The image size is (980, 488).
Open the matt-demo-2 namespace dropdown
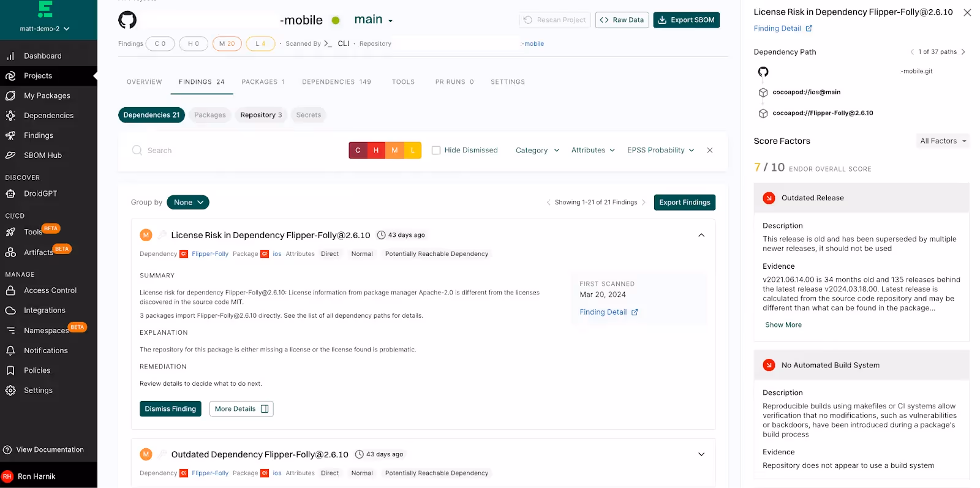pos(45,29)
